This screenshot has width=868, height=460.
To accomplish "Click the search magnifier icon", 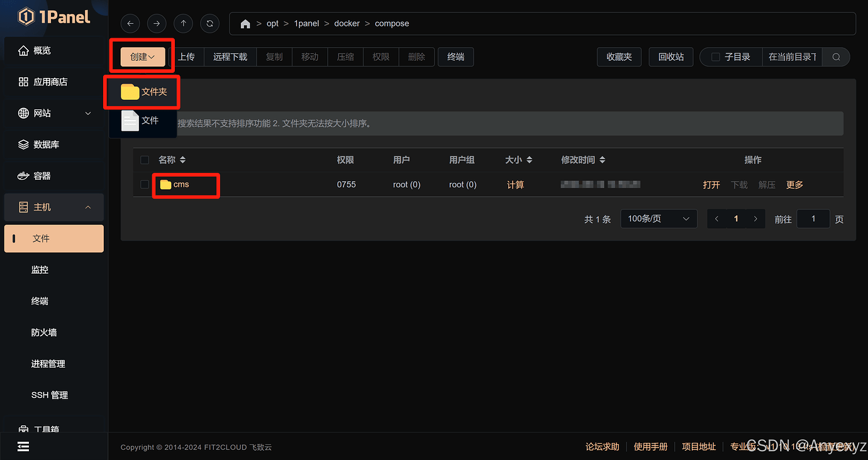I will click(x=836, y=57).
